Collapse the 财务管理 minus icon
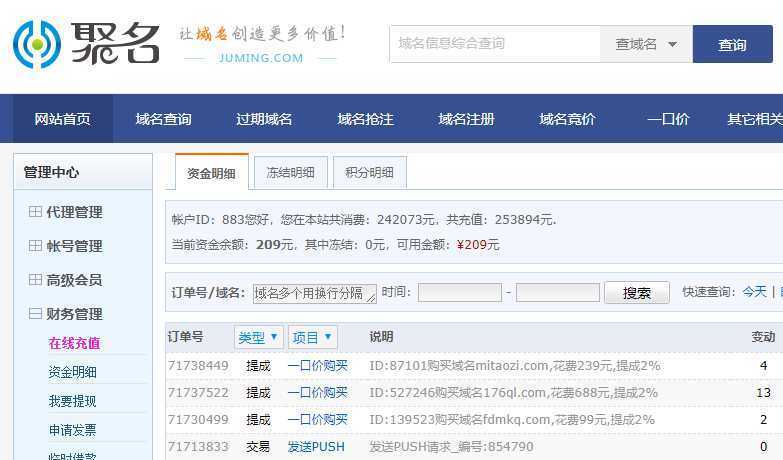The width and height of the screenshot is (783, 460). [x=35, y=314]
